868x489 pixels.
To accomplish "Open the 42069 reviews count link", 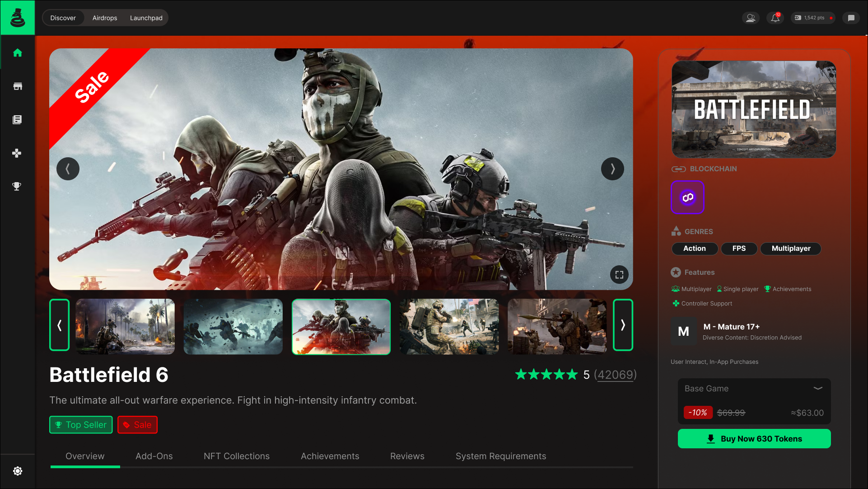I will (616, 375).
